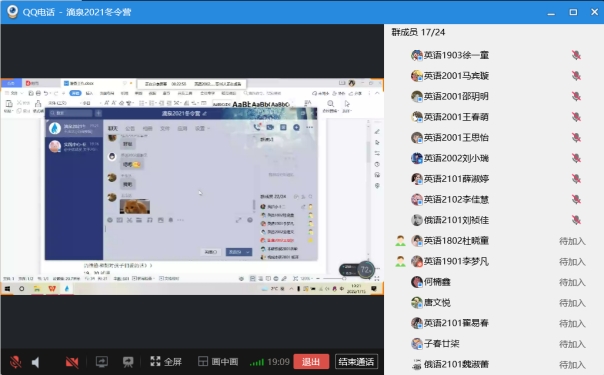604x375 pixels.
Task: Click muted mic icon beside 英语1903徐一童
Action: pos(576,55)
